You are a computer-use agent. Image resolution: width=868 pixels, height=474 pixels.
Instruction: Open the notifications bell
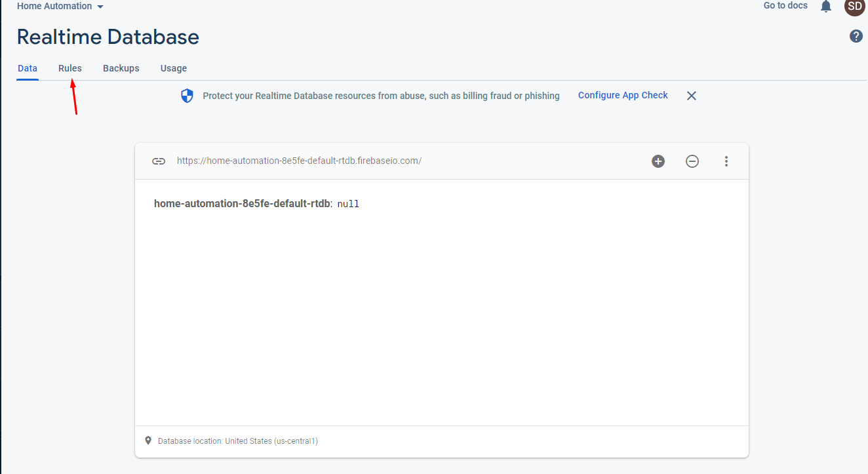(826, 7)
